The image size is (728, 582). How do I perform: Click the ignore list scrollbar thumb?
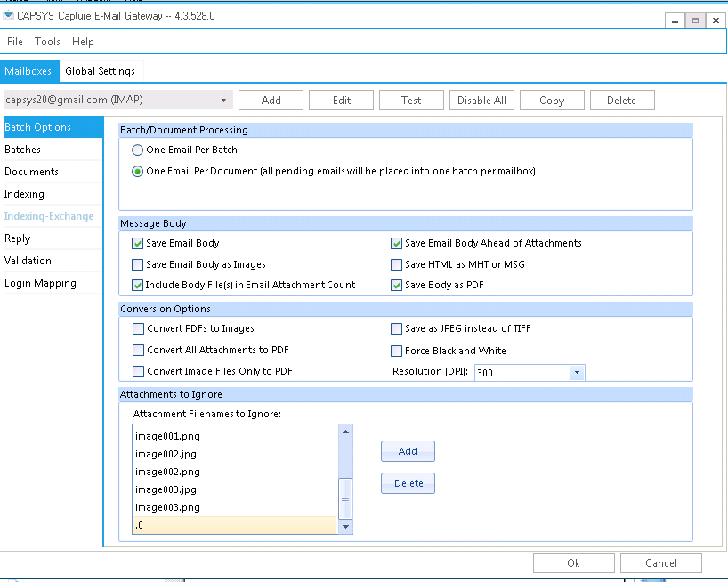click(345, 498)
